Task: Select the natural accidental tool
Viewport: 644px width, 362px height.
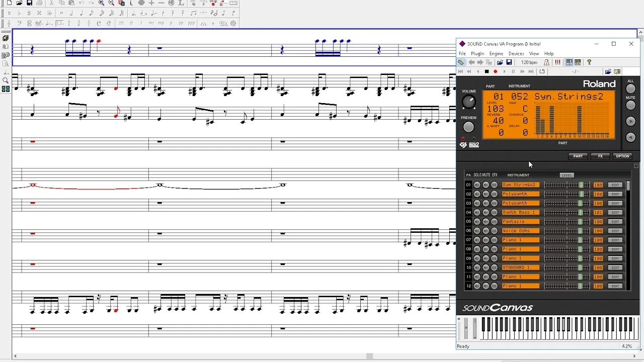Action: (9, 13)
